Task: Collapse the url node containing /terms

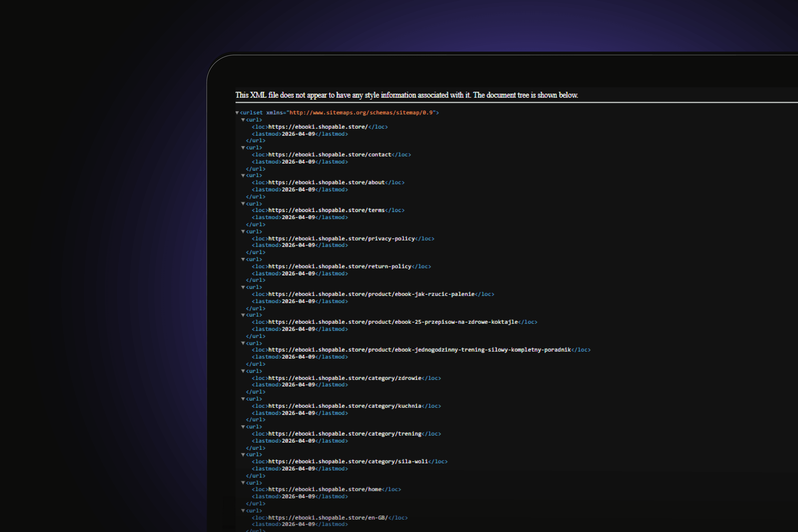Action: (243, 204)
